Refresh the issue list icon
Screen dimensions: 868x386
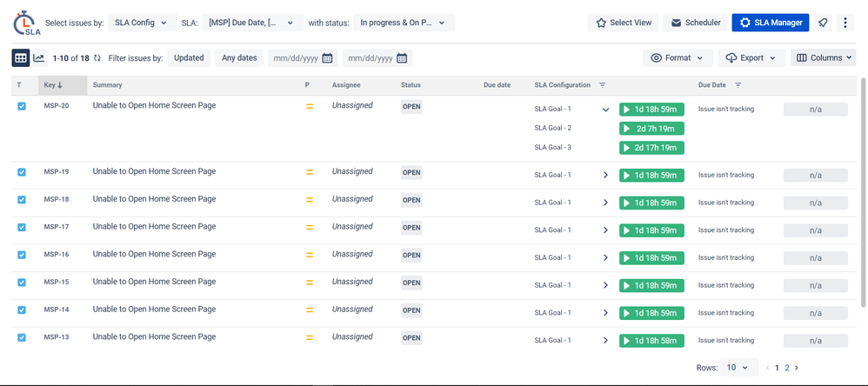tap(97, 58)
